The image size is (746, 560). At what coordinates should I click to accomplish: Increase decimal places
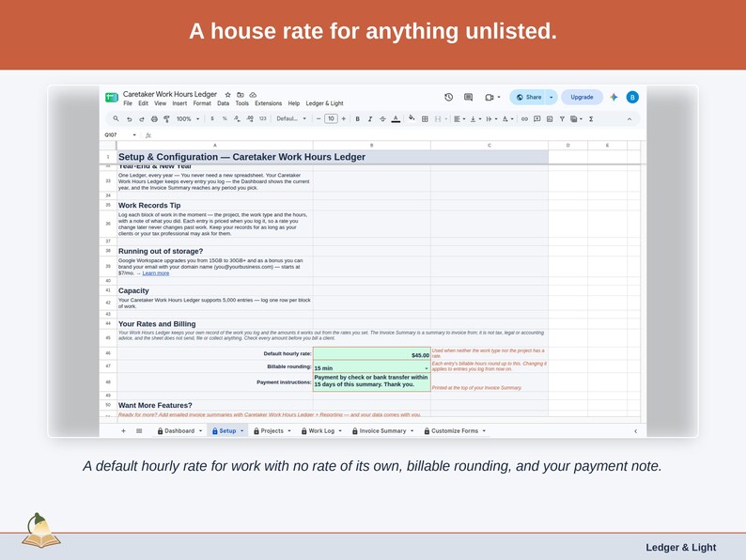pyautogui.click(x=250, y=119)
